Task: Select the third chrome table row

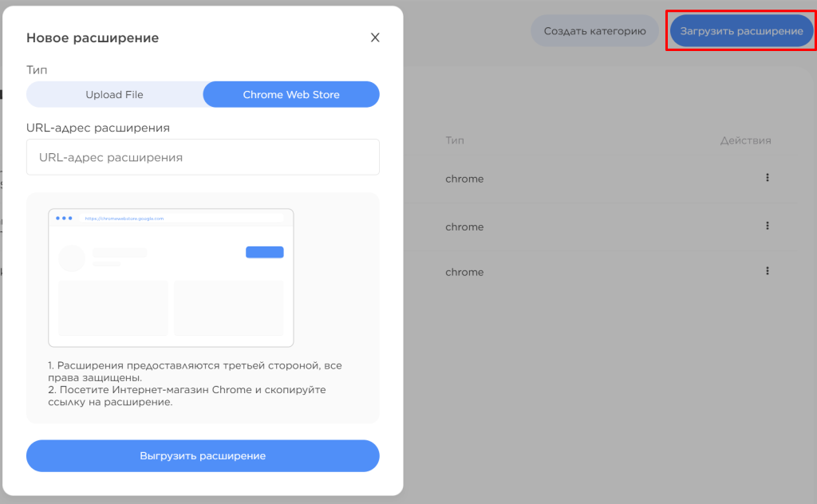Action: tap(599, 272)
